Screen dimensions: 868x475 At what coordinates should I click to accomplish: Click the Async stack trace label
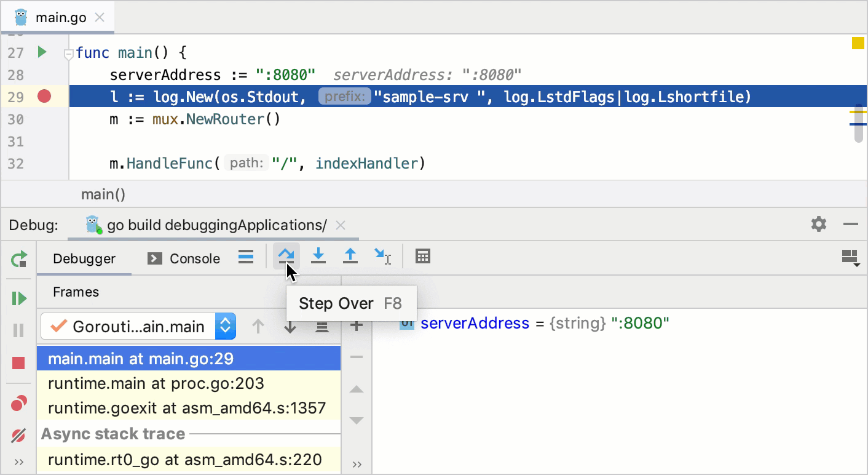[x=113, y=434]
